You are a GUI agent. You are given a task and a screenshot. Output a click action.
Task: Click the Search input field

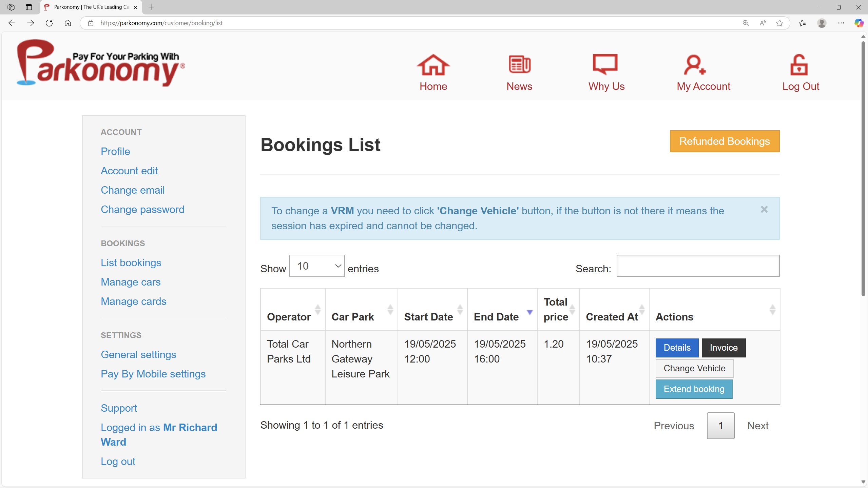tap(698, 266)
